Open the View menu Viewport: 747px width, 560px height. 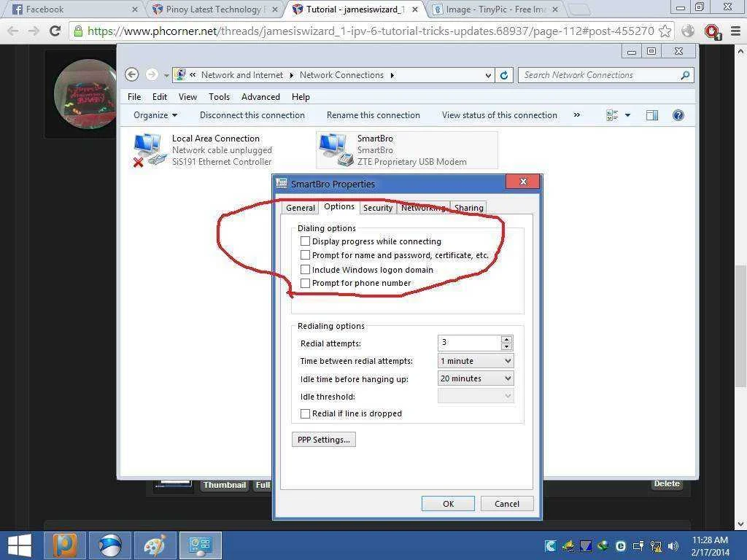187,97
